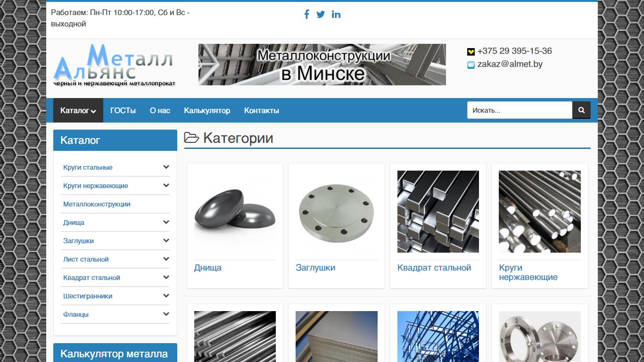Expand Круги нержавеющие chevron in sidebar

point(166,185)
